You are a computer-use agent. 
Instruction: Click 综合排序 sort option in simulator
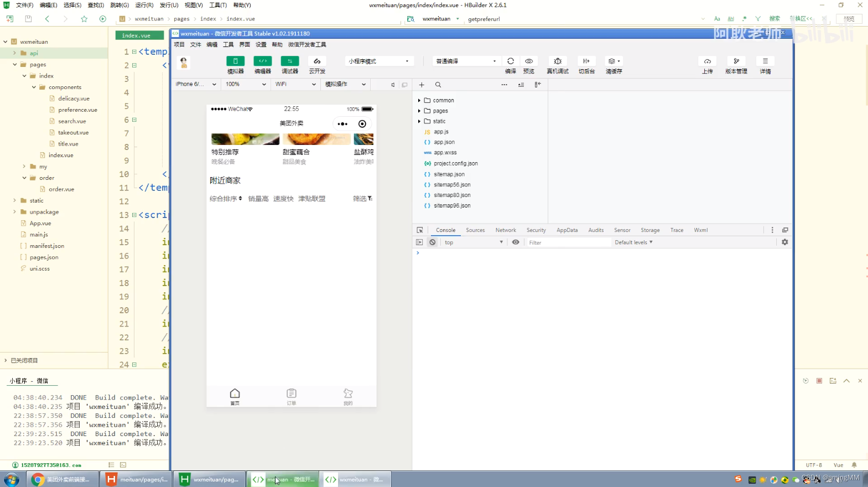point(226,199)
